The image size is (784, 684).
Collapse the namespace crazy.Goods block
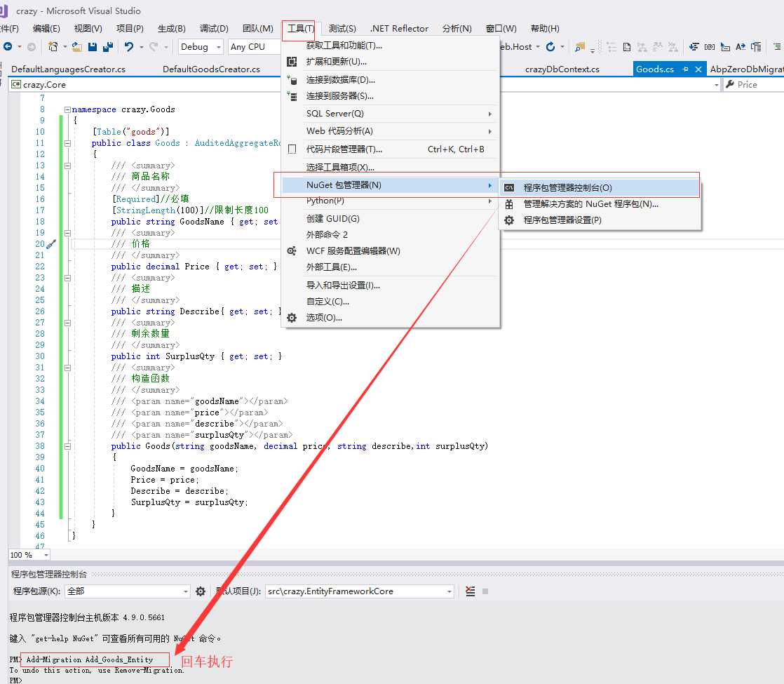click(x=67, y=109)
